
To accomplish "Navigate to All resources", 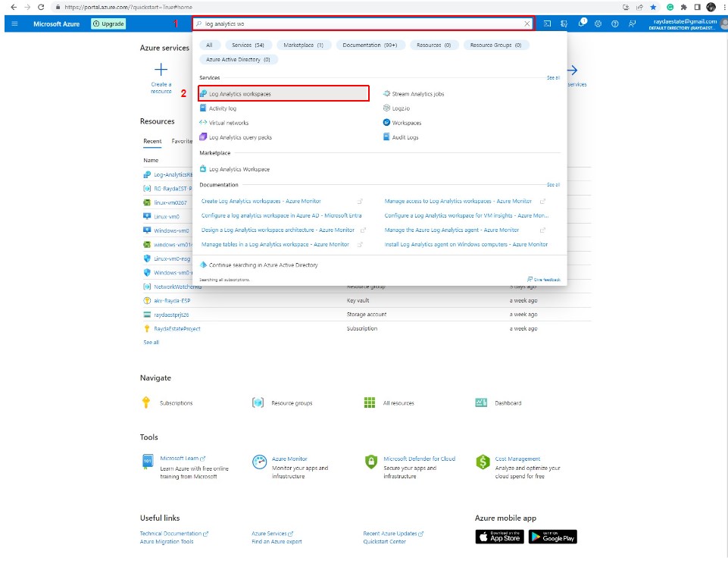I will 398,403.
